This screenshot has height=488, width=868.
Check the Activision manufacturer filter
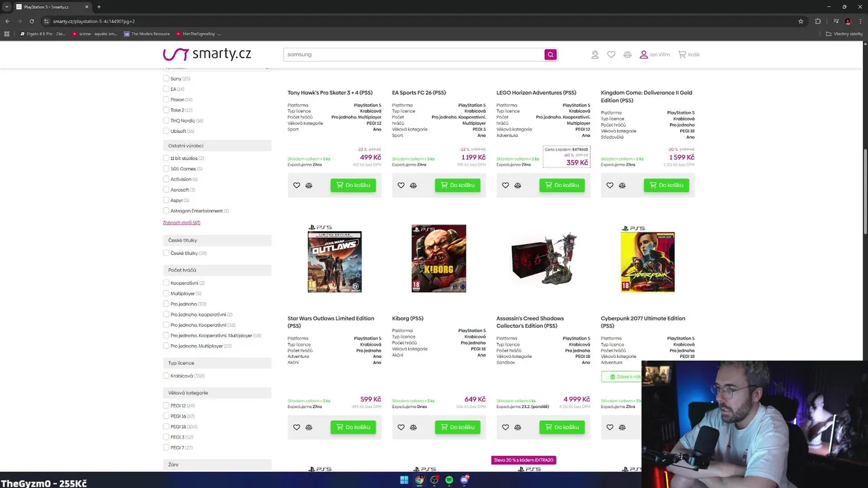pos(166,179)
